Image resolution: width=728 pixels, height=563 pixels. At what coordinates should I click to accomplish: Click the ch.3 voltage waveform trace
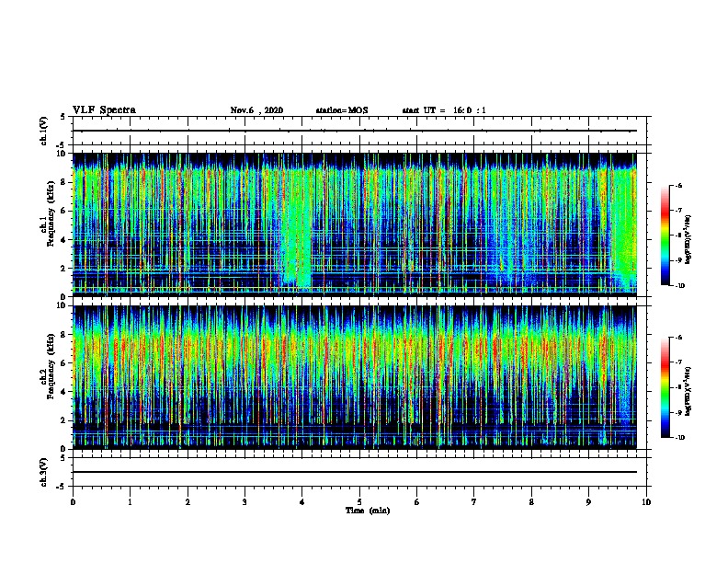point(355,472)
